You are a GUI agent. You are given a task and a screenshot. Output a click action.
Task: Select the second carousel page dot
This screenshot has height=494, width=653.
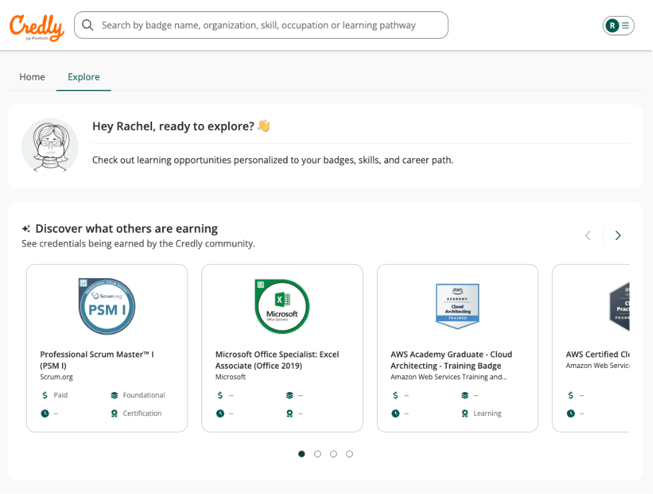(317, 454)
